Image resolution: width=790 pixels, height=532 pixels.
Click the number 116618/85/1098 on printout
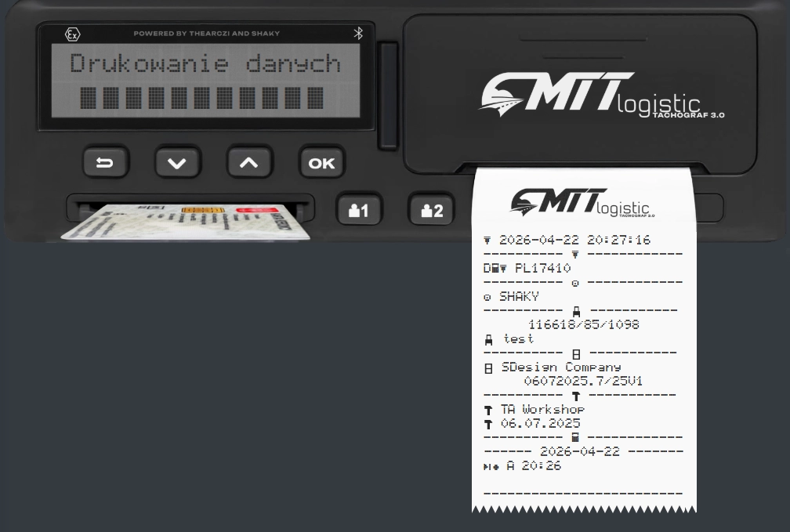[583, 324]
